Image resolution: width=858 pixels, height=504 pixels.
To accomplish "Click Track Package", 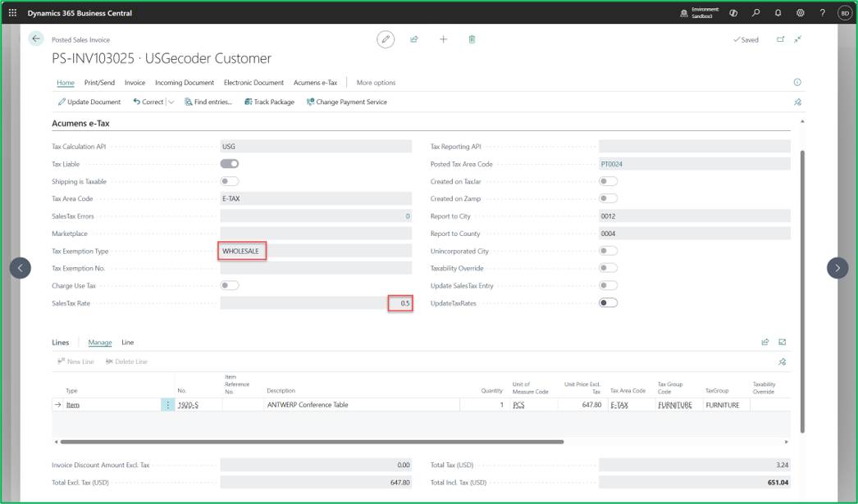I will click(x=269, y=102).
